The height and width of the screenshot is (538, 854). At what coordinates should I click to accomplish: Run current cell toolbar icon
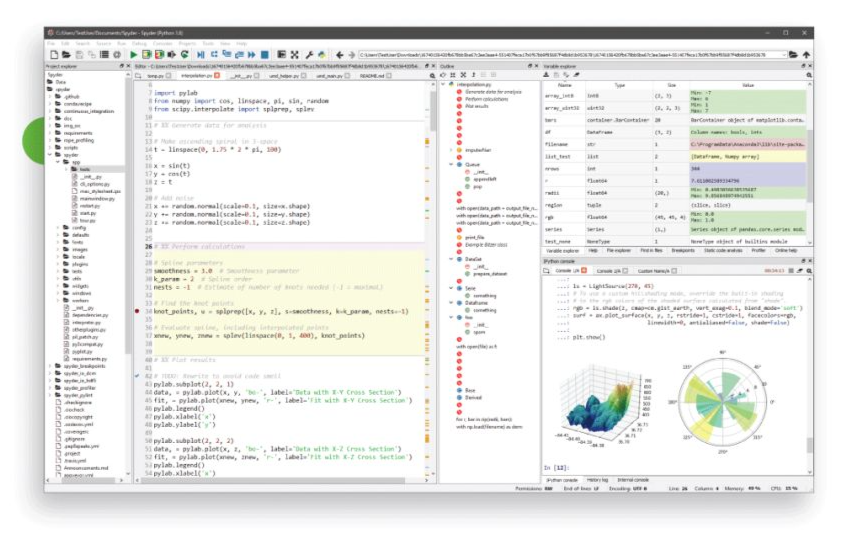coord(147,55)
